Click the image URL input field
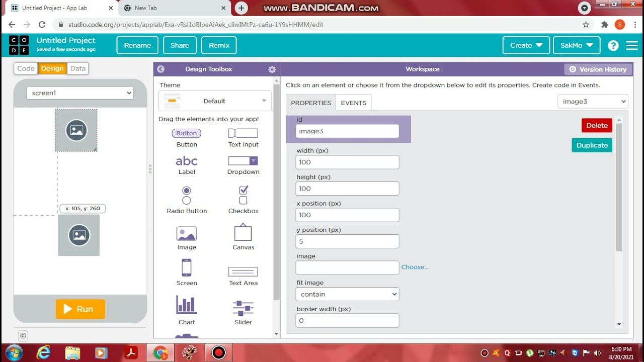644x362 pixels. (347, 267)
